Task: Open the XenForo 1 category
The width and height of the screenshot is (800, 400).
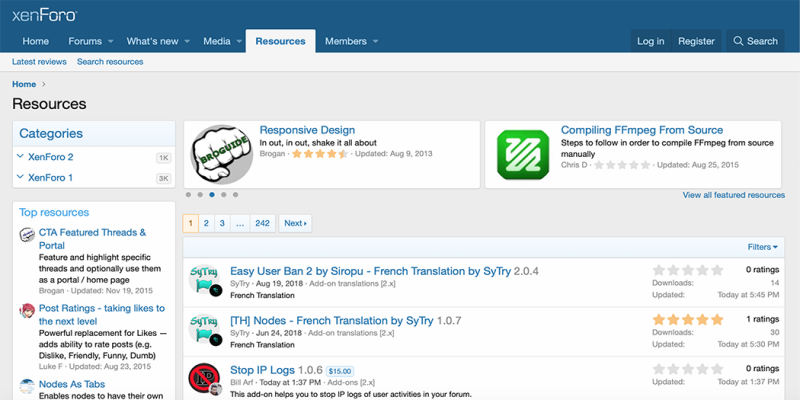Action: click(x=51, y=178)
